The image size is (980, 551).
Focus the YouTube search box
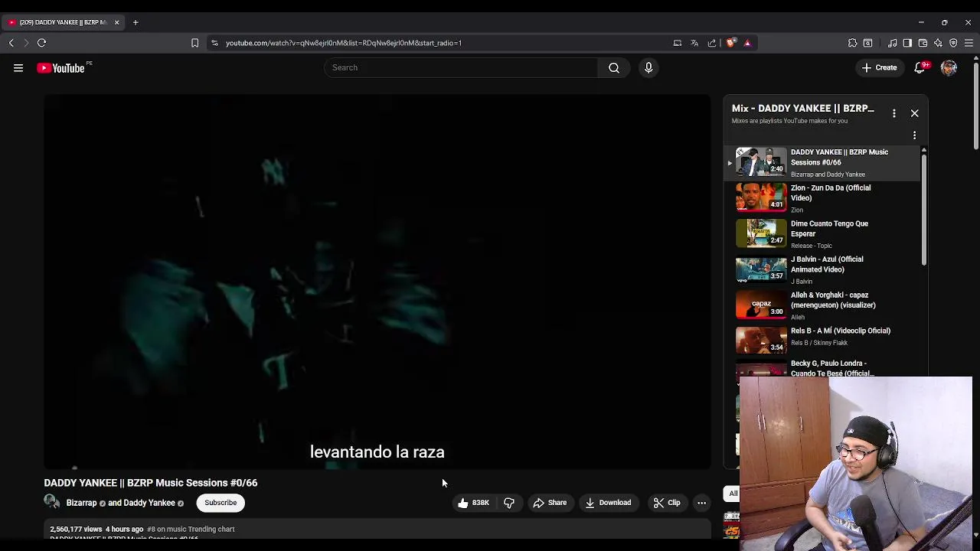click(461, 67)
